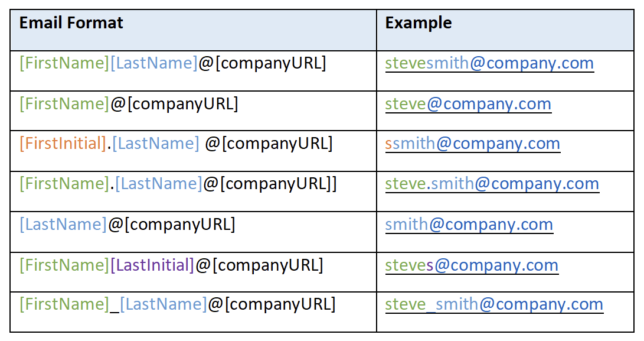644x341 pixels.
Task: Click the blue [LastName] text in fifth row
Action: click(63, 225)
